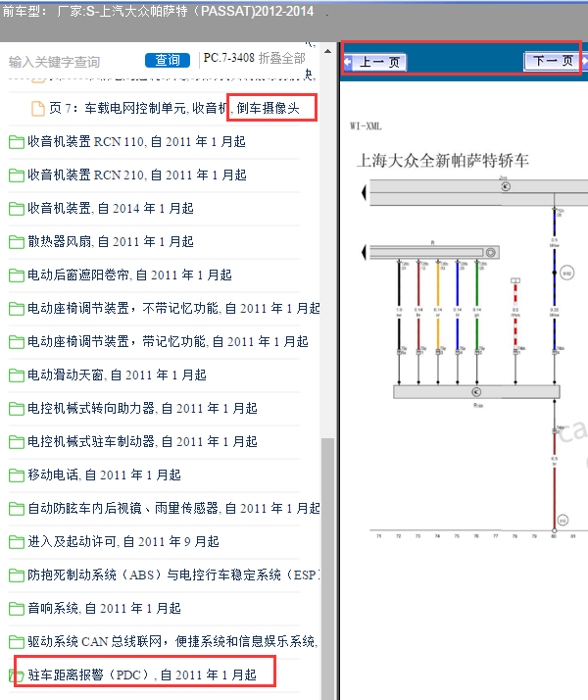Click circled K symbol on Rto bar
Viewport: 588px width, 700px height.
click(x=476, y=392)
